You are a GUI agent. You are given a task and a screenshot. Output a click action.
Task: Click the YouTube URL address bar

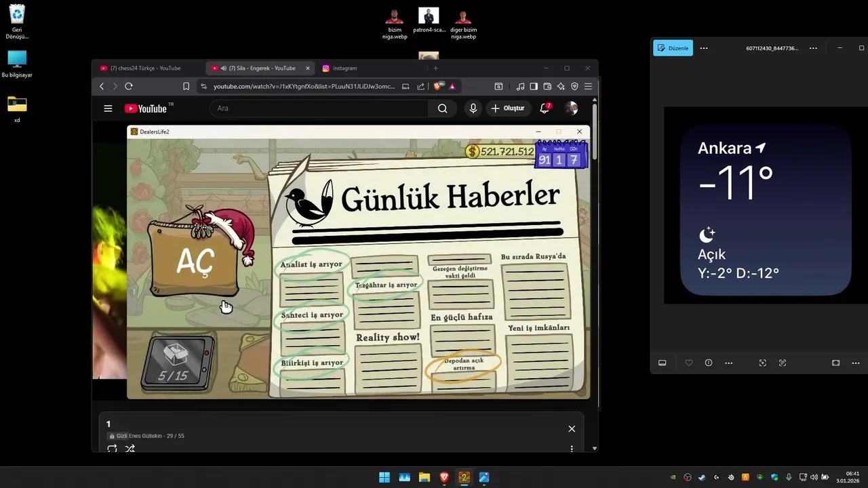click(304, 86)
